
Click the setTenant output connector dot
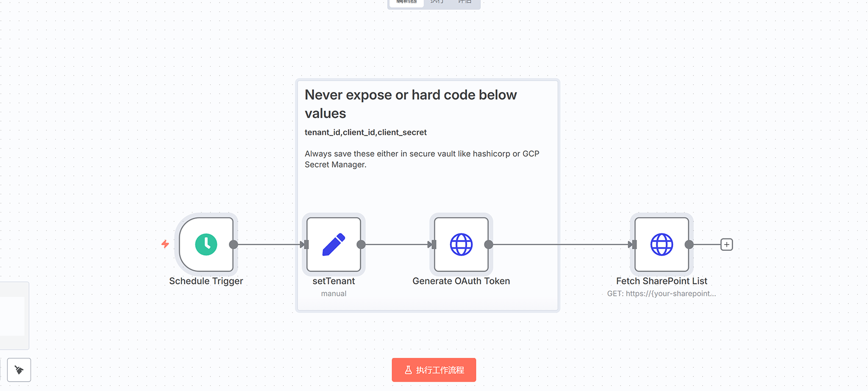(x=361, y=245)
